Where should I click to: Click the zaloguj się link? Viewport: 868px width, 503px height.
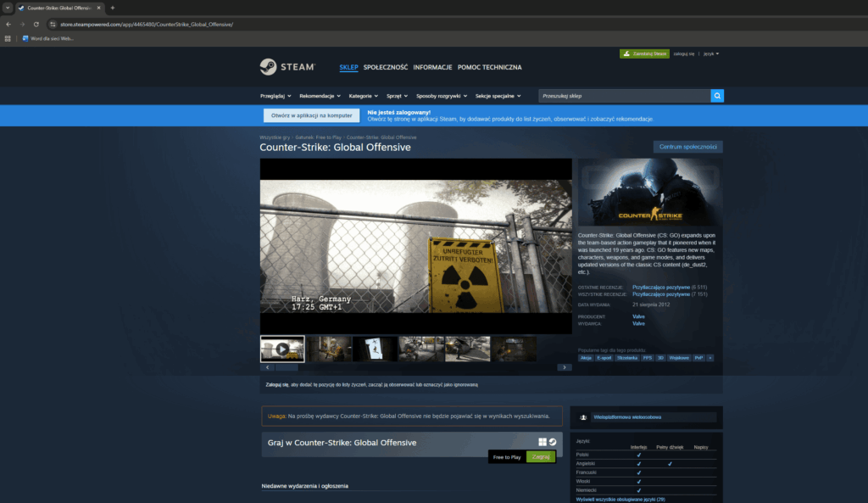pyautogui.click(x=684, y=53)
